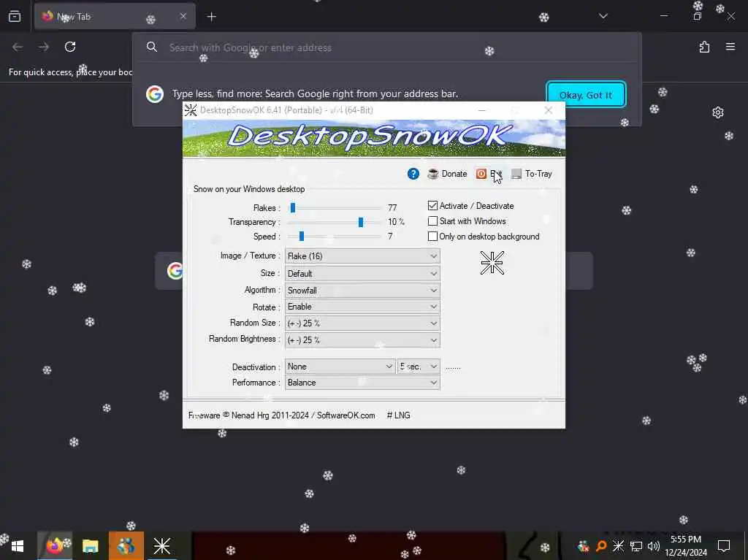Click the Speed slider handle
The width and height of the screenshot is (748, 560).
(x=302, y=236)
